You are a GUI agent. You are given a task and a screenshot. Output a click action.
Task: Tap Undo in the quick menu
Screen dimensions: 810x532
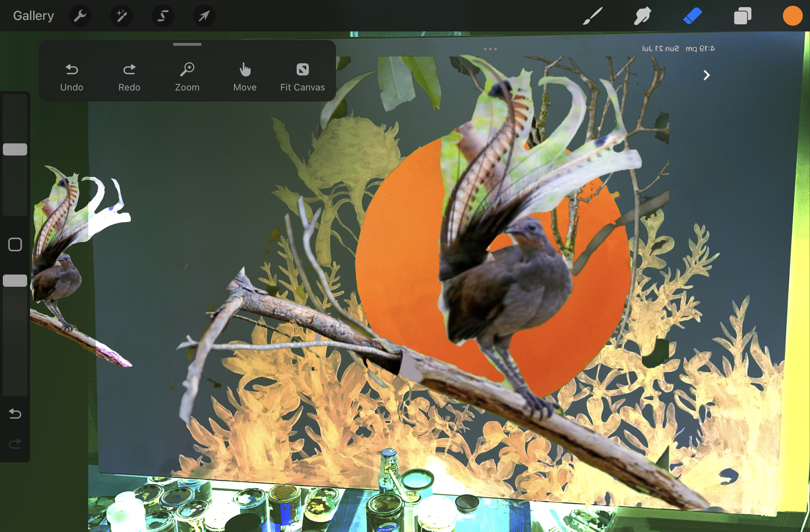(x=72, y=77)
